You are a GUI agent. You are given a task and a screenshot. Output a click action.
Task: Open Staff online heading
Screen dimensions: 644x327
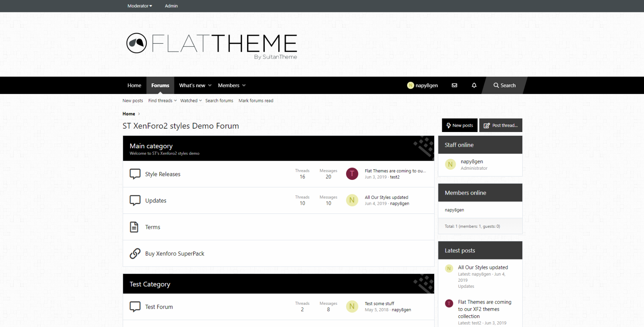(459, 145)
